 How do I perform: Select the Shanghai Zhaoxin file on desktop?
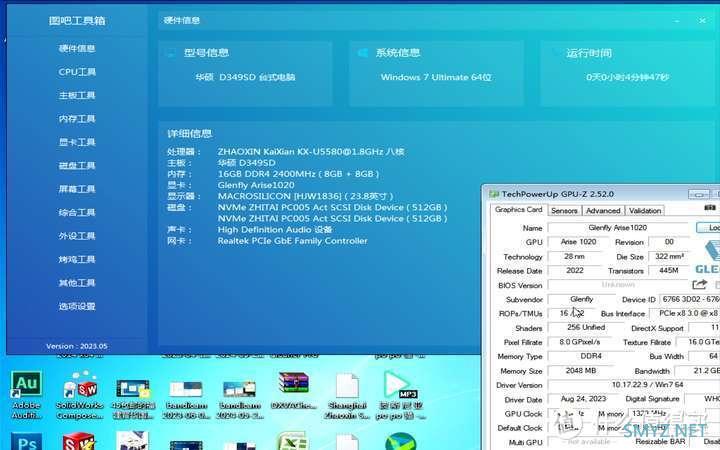(x=348, y=395)
